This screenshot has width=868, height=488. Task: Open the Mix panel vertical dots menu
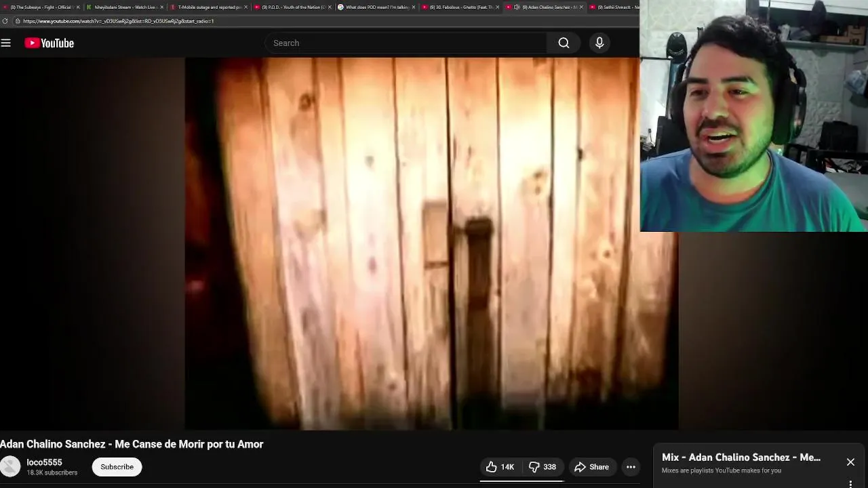[850, 484]
